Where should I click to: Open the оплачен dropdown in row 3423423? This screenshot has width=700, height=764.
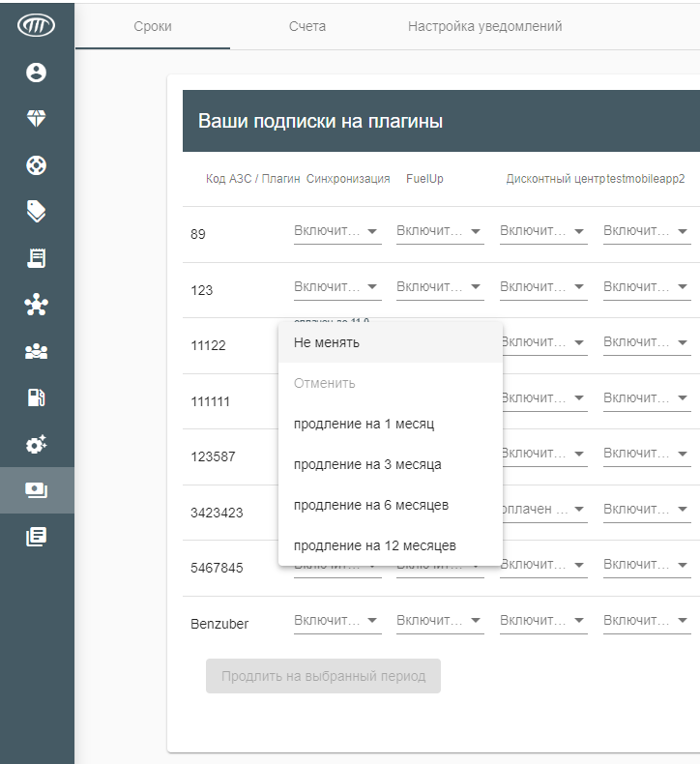click(545, 510)
